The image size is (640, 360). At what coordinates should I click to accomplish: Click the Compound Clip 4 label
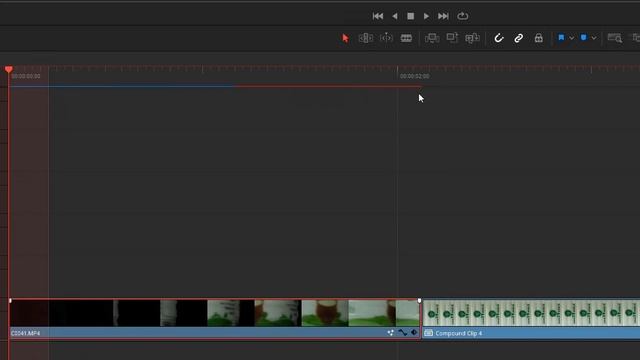(x=458, y=333)
